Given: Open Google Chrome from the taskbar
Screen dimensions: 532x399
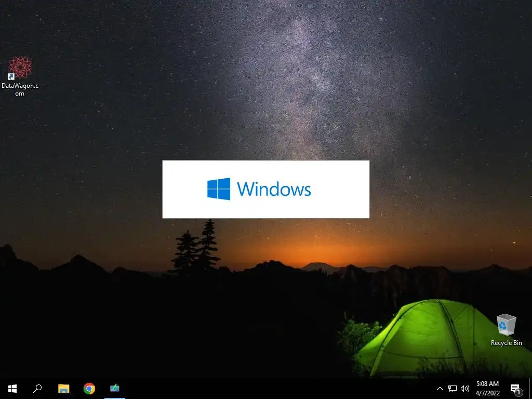Looking at the screenshot, I should pos(89,389).
